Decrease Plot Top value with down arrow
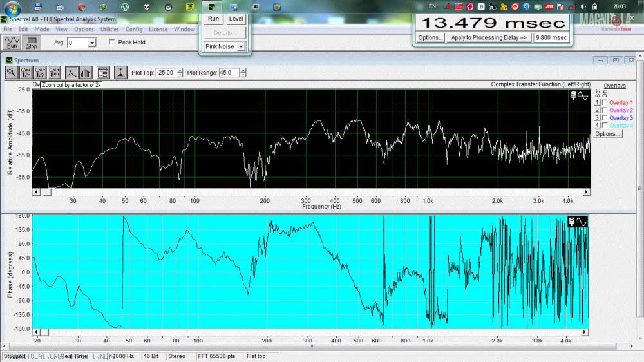The image size is (644, 362). click(x=180, y=75)
